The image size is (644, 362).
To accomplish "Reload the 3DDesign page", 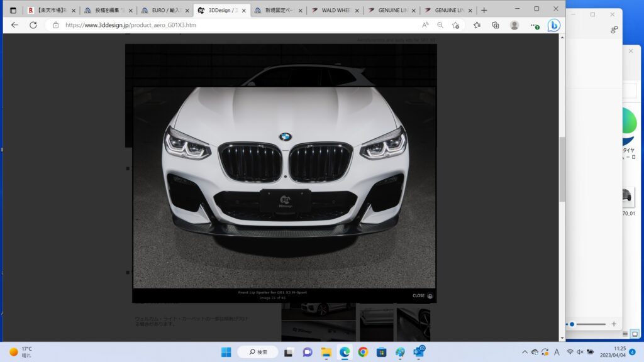I will pos(33,25).
